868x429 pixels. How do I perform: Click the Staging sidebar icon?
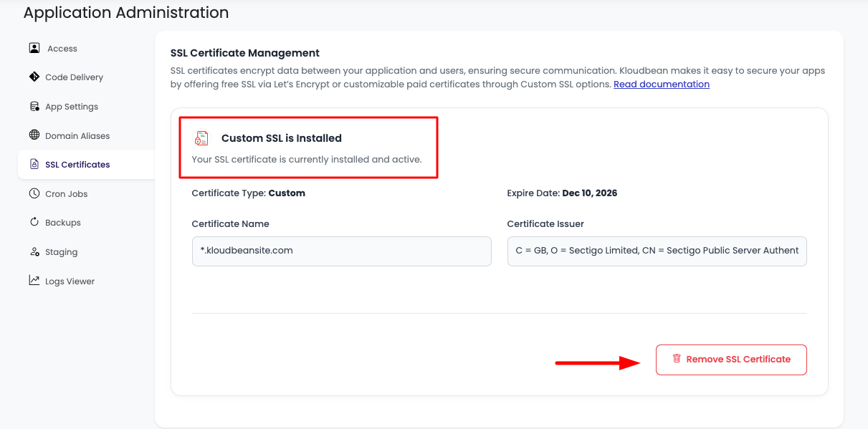34,251
